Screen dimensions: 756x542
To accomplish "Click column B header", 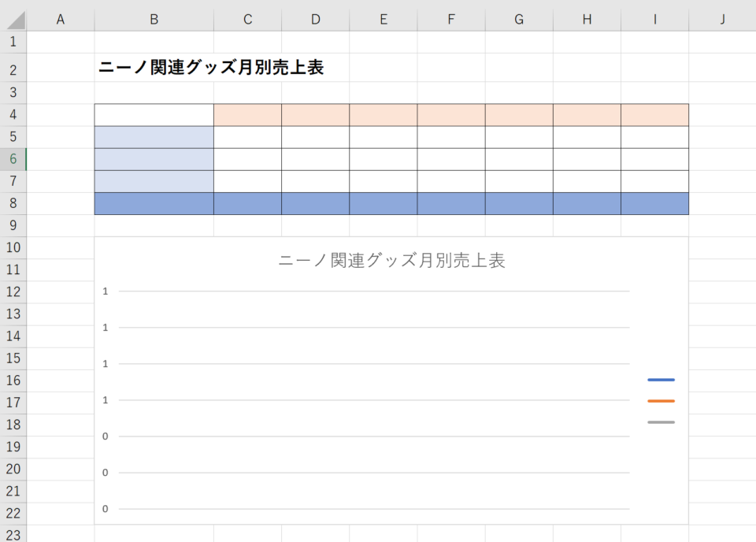I will pyautogui.click(x=154, y=20).
